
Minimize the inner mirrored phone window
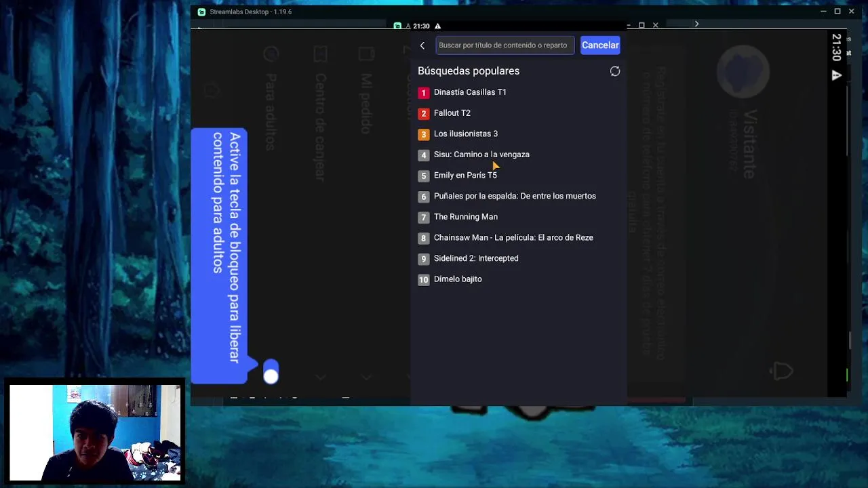click(628, 25)
